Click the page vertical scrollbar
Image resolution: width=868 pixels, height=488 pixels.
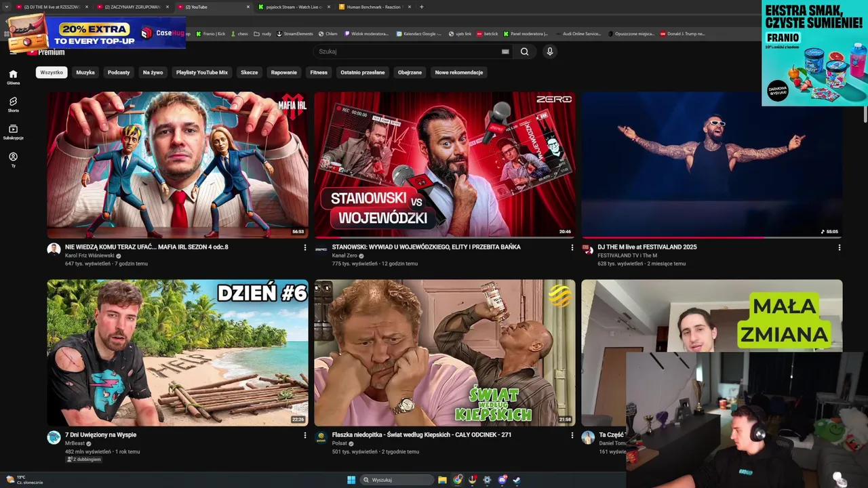coord(865,114)
